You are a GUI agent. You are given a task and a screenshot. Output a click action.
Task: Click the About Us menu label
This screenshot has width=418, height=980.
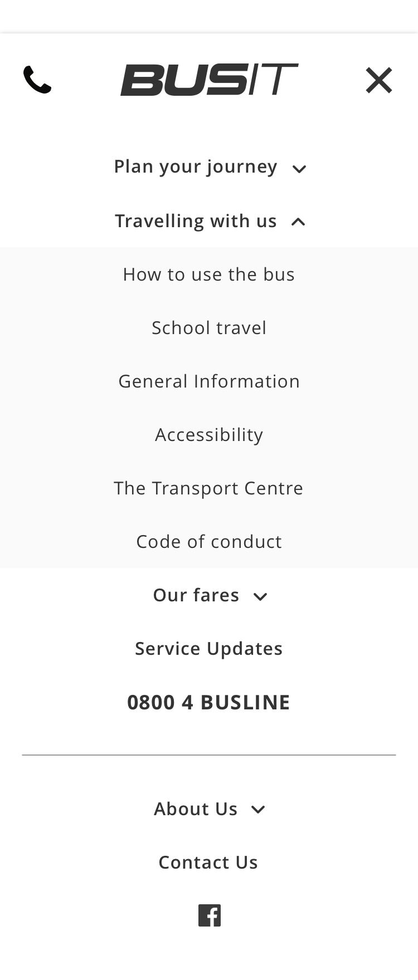click(196, 809)
